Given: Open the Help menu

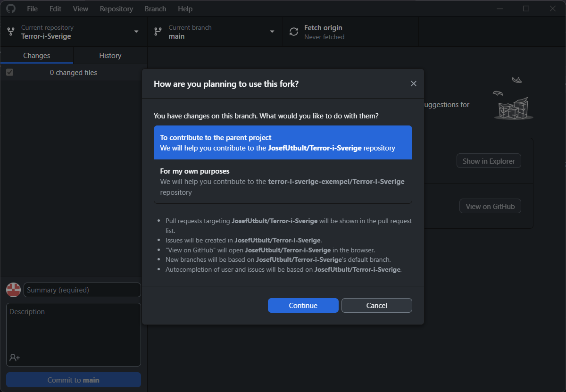Looking at the screenshot, I should tap(185, 8).
